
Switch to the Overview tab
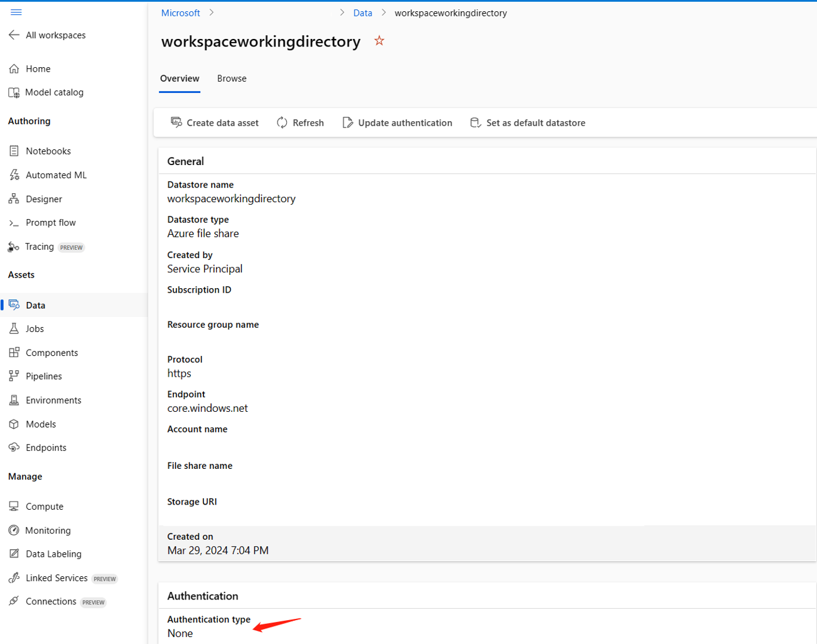pyautogui.click(x=180, y=78)
